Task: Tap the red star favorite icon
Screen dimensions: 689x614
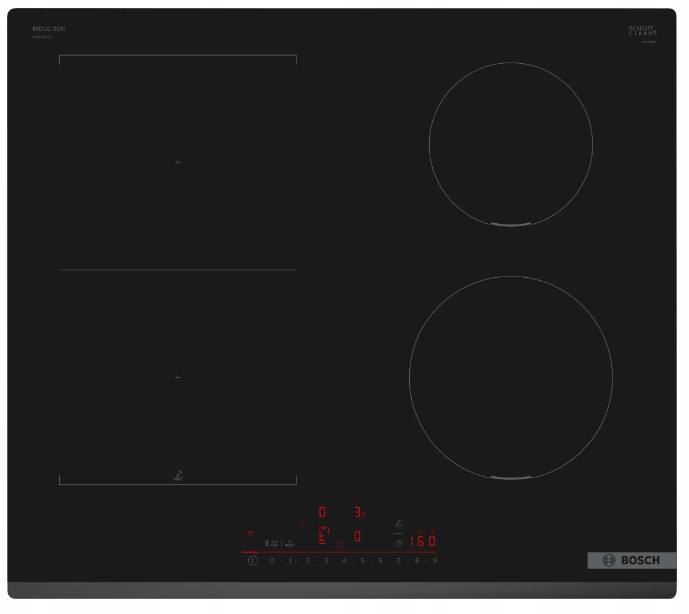Action: 339,544
